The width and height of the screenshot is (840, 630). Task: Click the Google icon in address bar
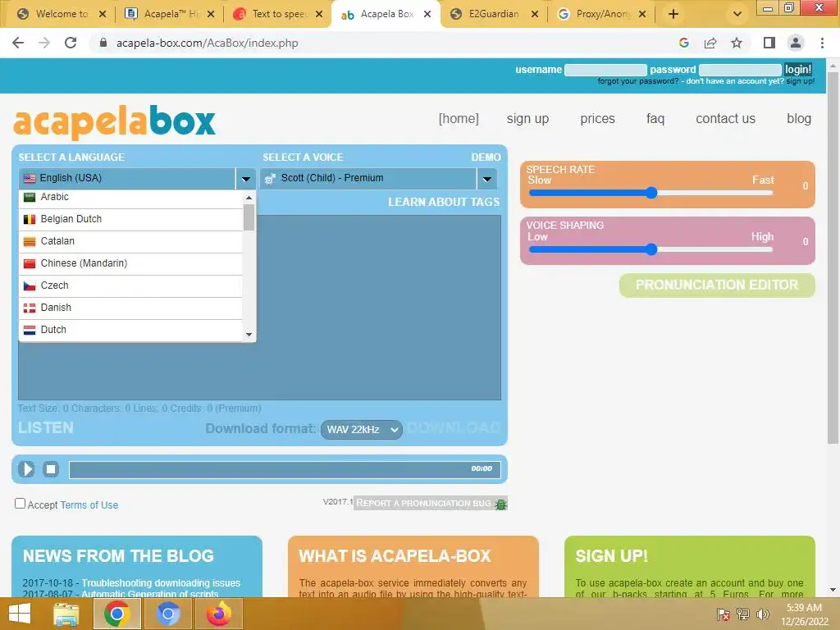click(x=683, y=43)
